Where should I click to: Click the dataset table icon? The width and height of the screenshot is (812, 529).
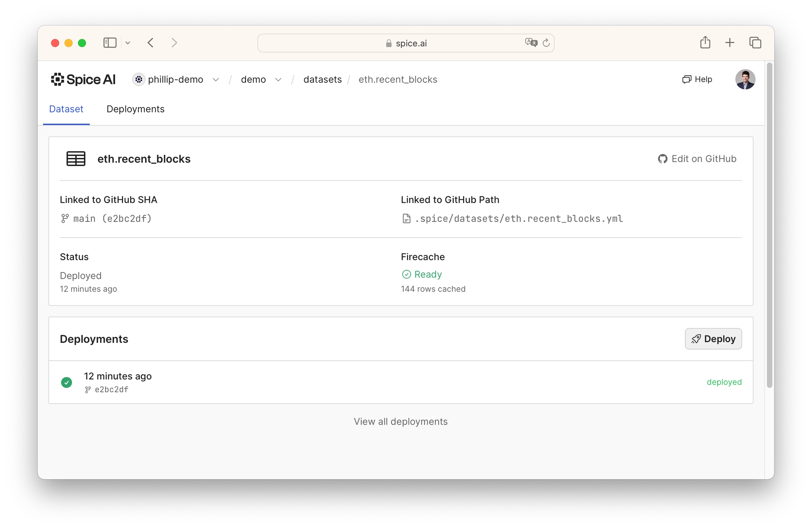point(76,159)
